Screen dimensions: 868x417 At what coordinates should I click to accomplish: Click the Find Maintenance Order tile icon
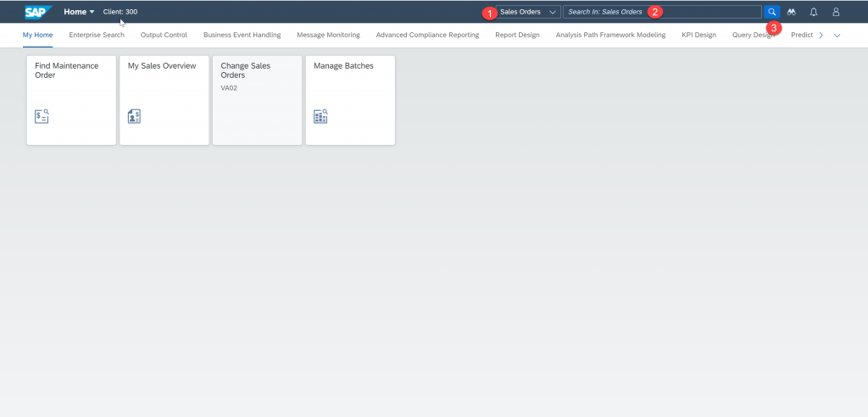click(42, 116)
